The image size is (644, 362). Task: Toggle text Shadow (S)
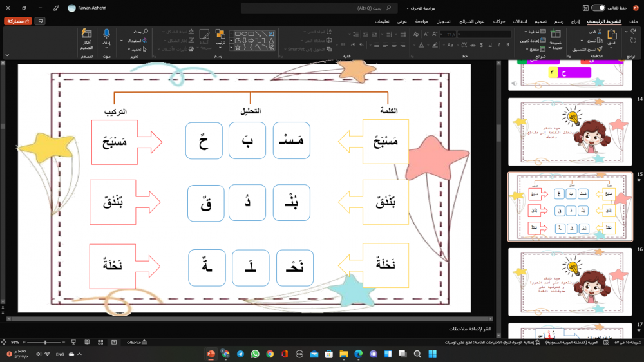pos(481,45)
